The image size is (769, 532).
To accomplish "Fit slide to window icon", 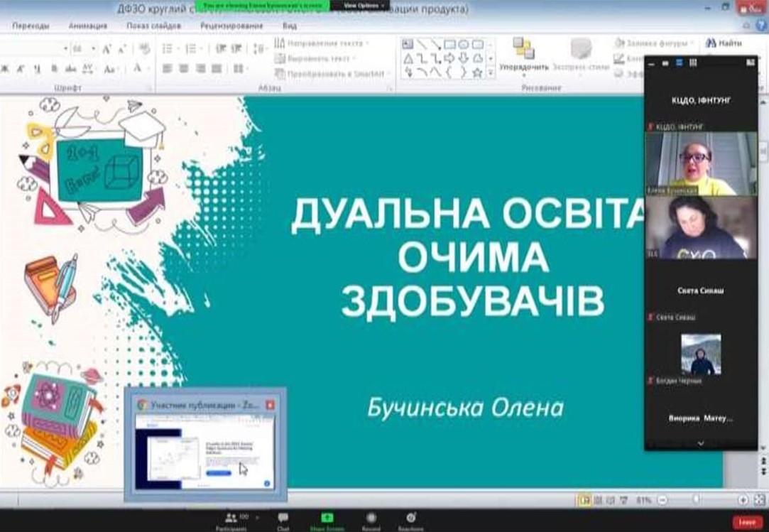I will (758, 500).
